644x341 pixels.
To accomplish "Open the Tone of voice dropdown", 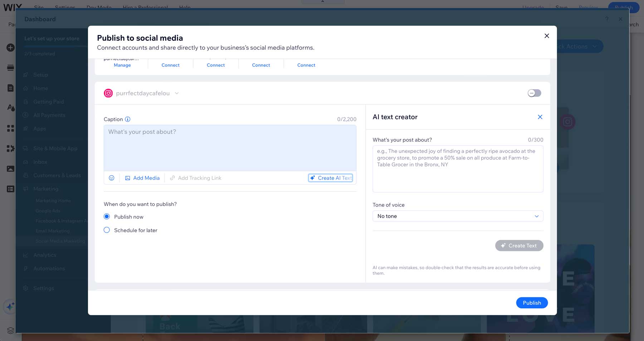I will (x=458, y=216).
